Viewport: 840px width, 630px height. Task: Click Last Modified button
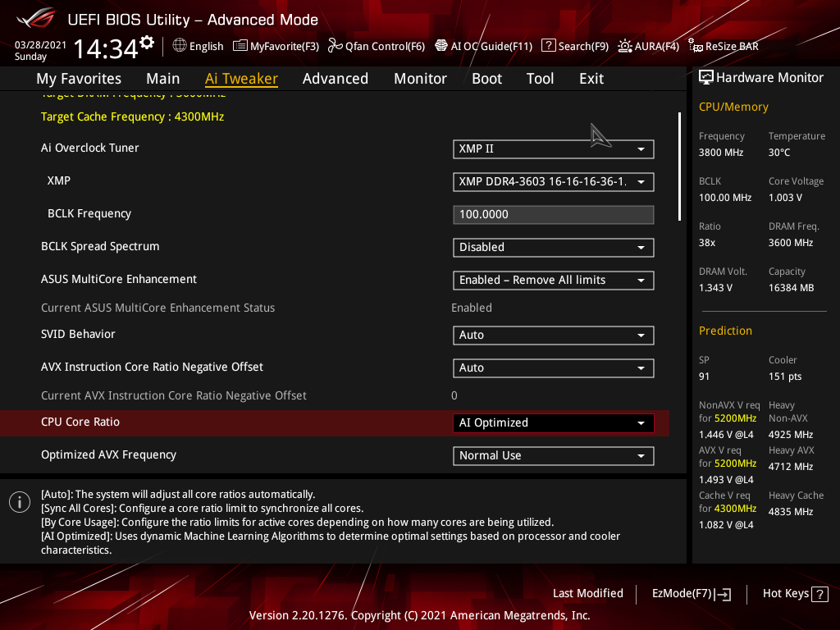click(587, 594)
